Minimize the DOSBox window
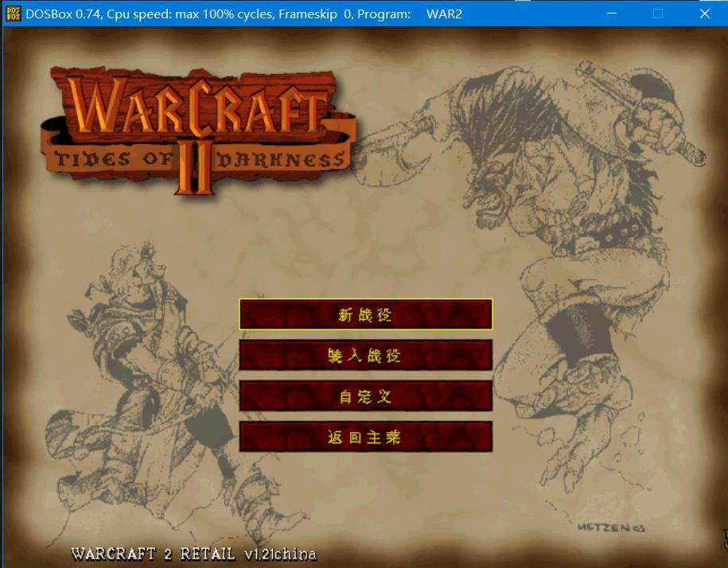This screenshot has height=568, width=728. coord(612,14)
